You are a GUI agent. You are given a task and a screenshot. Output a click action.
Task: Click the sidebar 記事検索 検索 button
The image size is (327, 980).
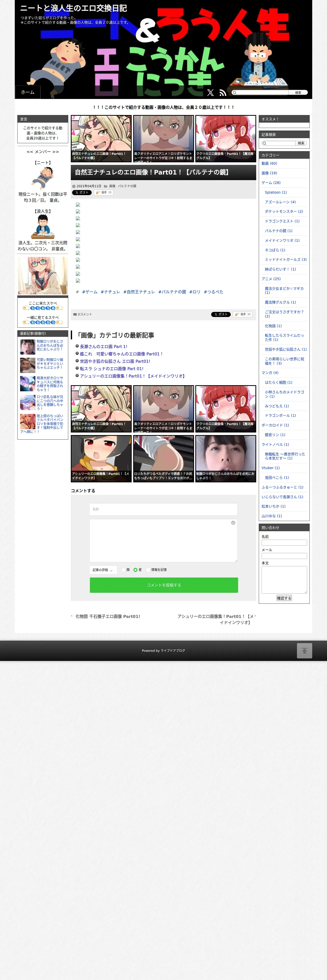point(301,143)
